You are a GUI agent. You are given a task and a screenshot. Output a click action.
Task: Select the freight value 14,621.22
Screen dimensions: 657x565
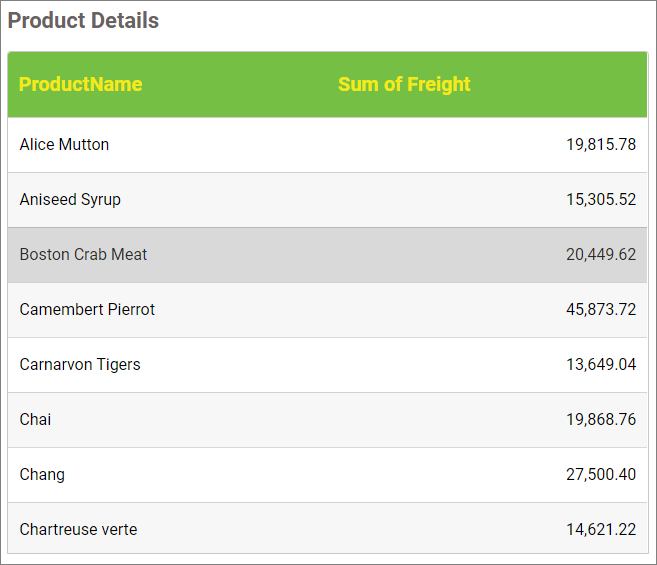[600, 530]
